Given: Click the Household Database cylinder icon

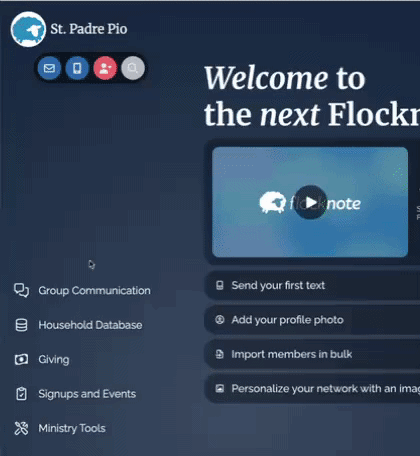Looking at the screenshot, I should tap(21, 325).
